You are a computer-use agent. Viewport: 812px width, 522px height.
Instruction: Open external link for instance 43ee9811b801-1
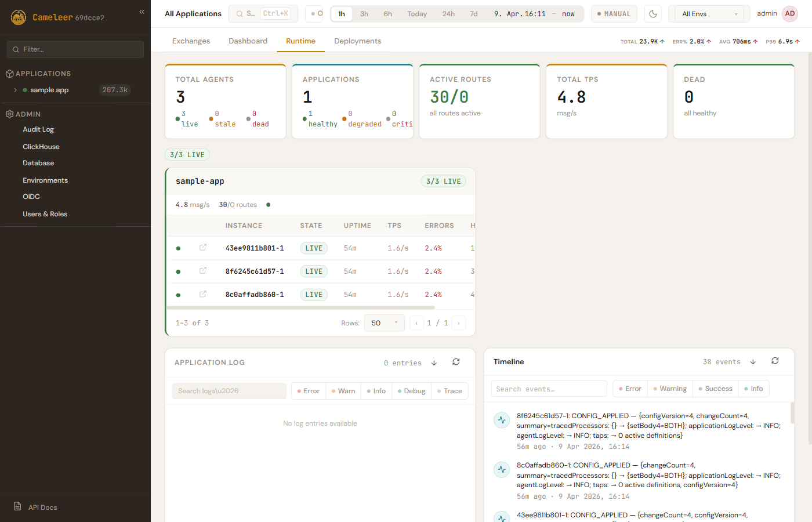pos(203,248)
